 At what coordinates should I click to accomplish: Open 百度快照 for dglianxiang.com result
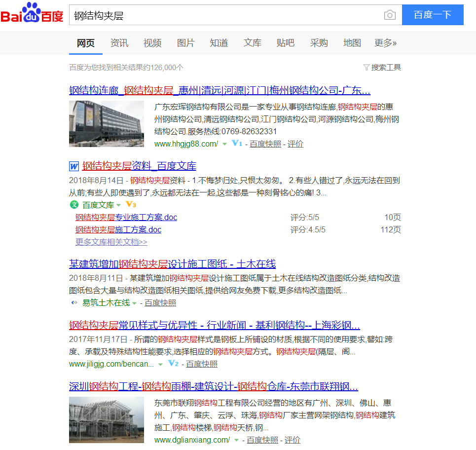pyautogui.click(x=262, y=440)
